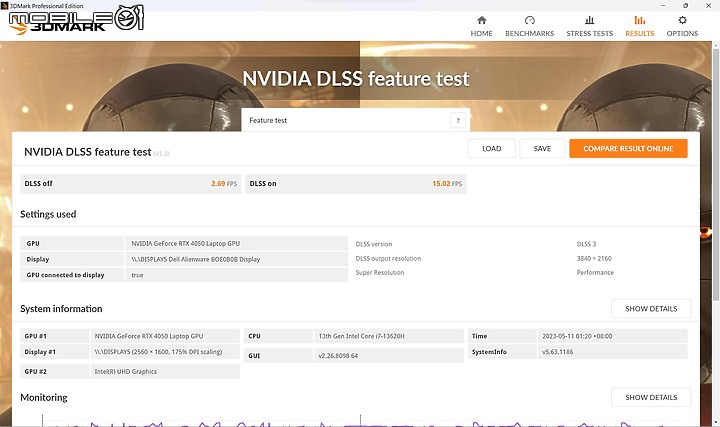Click the Dell Alienware display value

pos(196,259)
